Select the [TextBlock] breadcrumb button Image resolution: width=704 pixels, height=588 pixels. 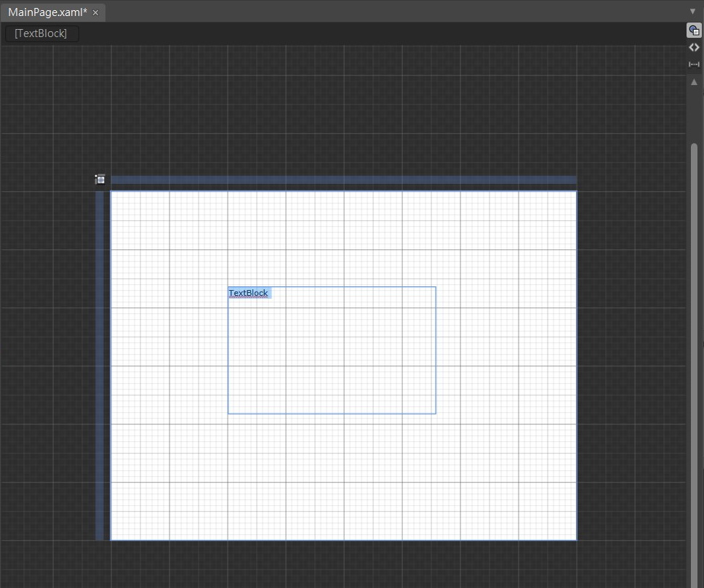point(41,33)
